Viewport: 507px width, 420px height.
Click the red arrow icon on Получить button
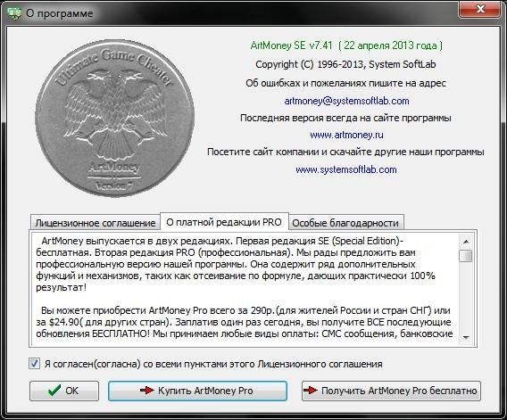pyautogui.click(x=311, y=391)
